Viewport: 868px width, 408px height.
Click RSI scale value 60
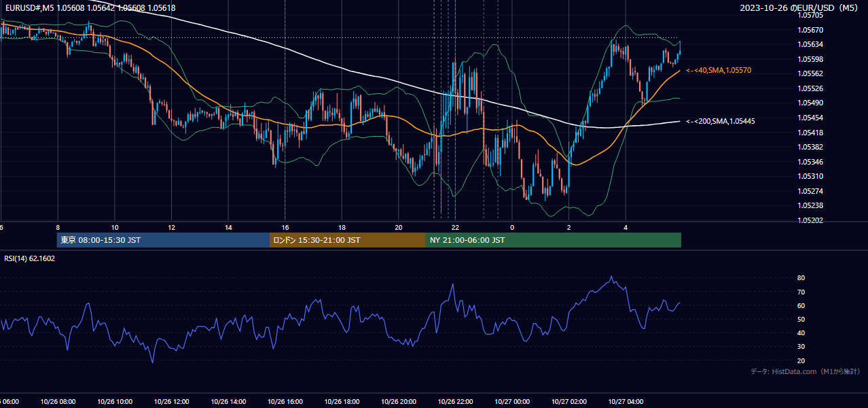pos(801,305)
